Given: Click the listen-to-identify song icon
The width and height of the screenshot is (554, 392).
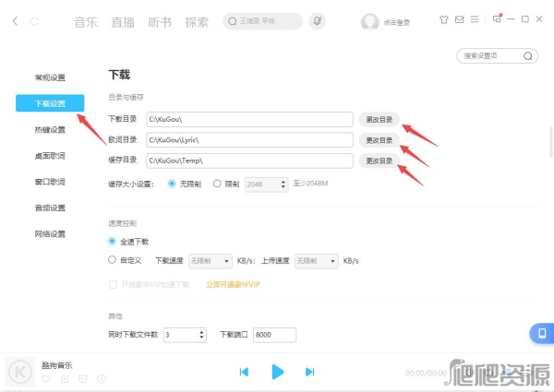Looking at the screenshot, I should coord(318,21).
